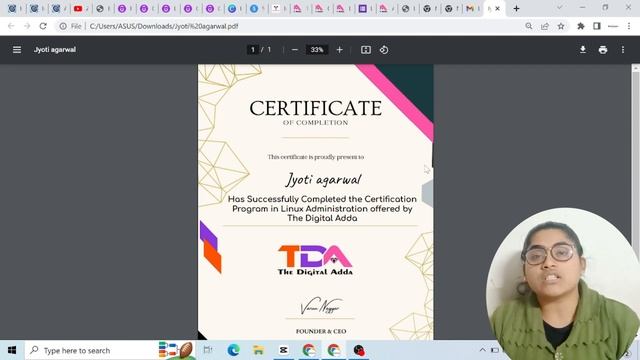Go forward in browser history
Viewport: 640px width, 360px height.
click(27, 26)
